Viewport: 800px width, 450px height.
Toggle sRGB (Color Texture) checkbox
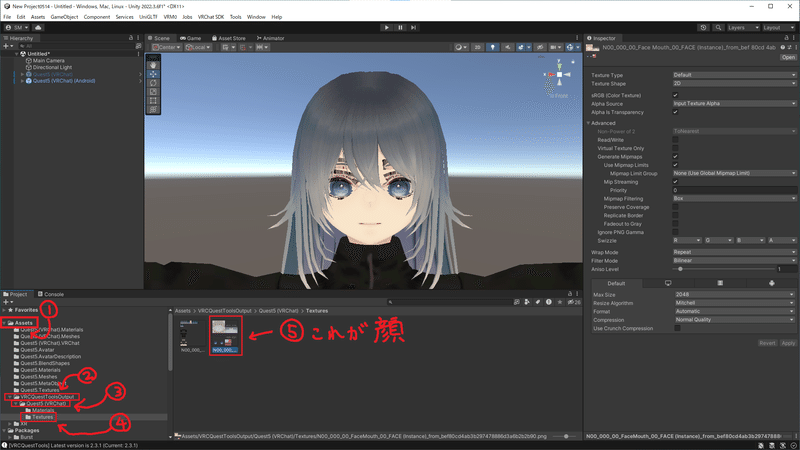tap(676, 95)
